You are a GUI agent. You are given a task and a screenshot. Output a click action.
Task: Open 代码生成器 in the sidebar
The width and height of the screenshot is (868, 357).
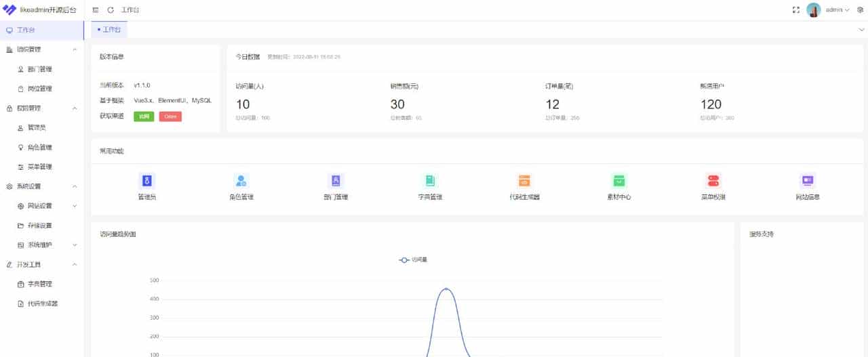[x=42, y=303]
